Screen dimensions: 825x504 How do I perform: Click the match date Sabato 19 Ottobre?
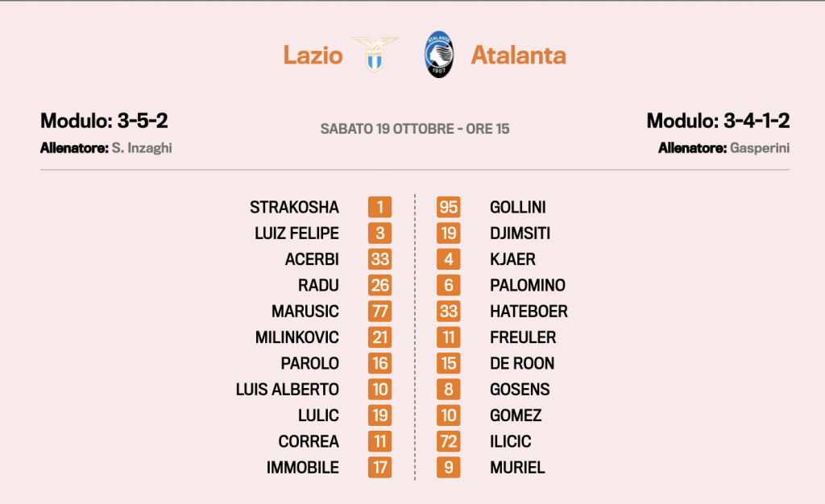pyautogui.click(x=388, y=129)
